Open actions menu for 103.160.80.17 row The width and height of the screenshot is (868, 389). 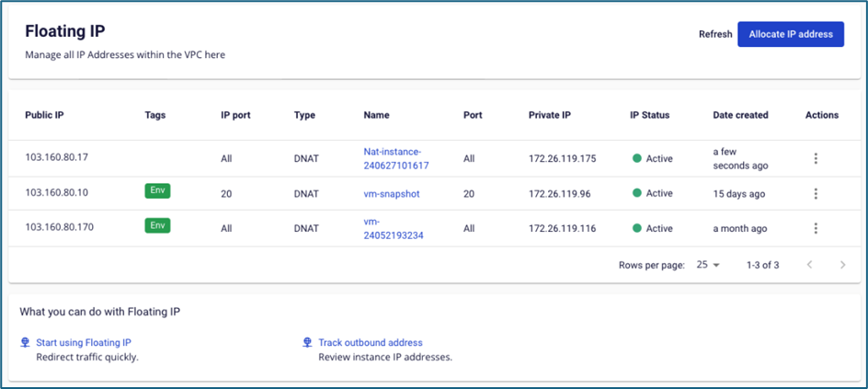pyautogui.click(x=815, y=158)
